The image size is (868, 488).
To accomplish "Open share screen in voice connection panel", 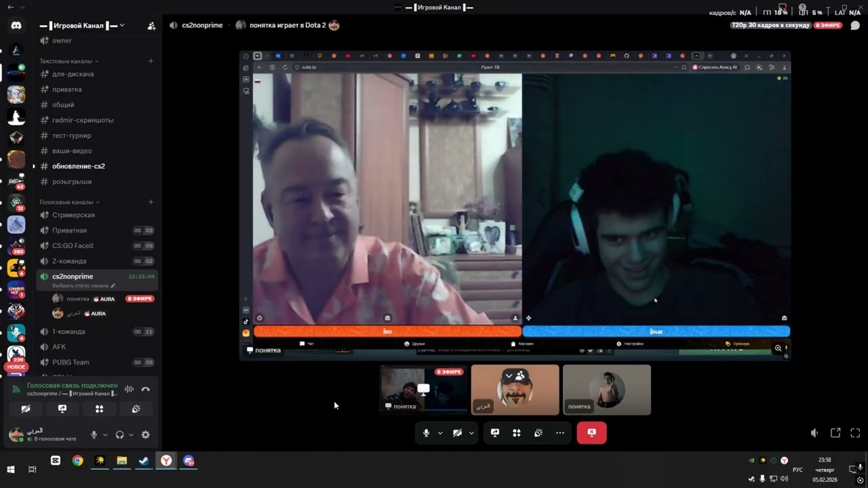I will (x=62, y=409).
